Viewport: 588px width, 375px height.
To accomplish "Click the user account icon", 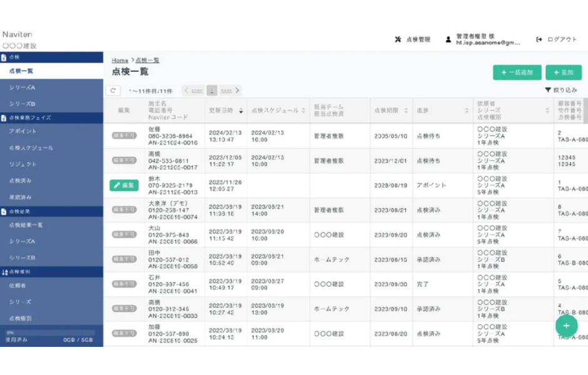I will tap(448, 39).
